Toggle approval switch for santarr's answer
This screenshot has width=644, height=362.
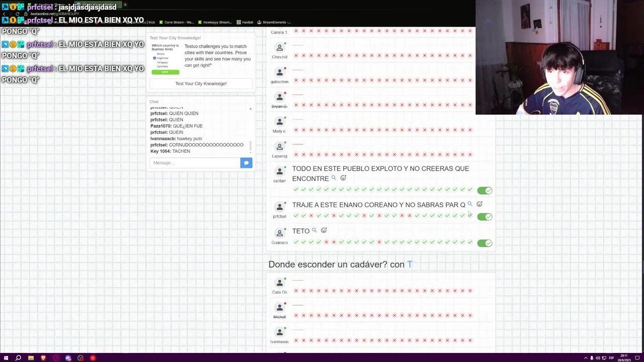pos(485,191)
